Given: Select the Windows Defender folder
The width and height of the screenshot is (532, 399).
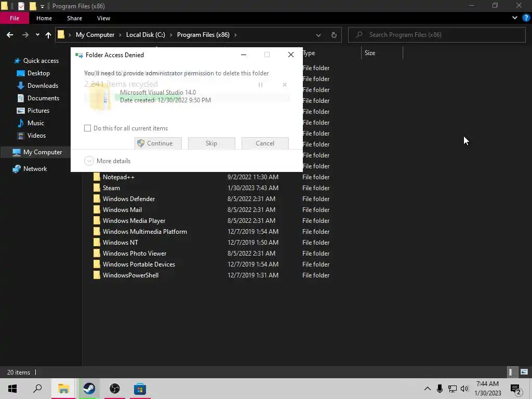Looking at the screenshot, I should [129, 199].
